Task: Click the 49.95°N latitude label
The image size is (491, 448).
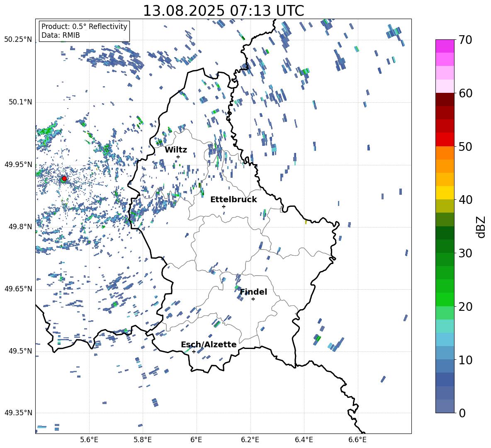Action: tap(19, 164)
